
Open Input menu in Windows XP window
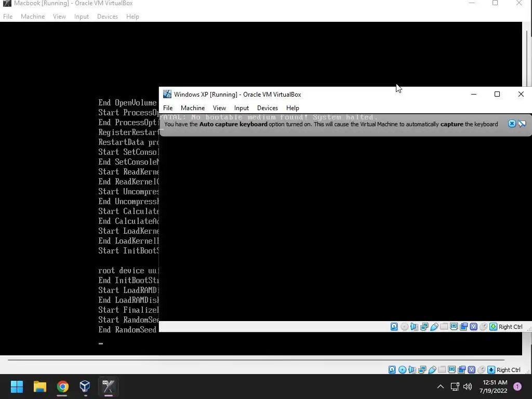(242, 108)
